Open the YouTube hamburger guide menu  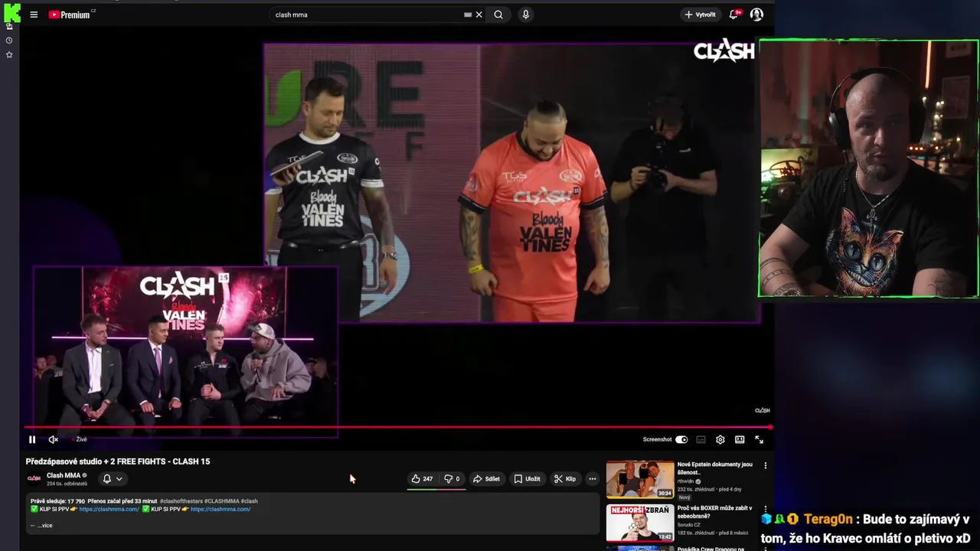34,15
